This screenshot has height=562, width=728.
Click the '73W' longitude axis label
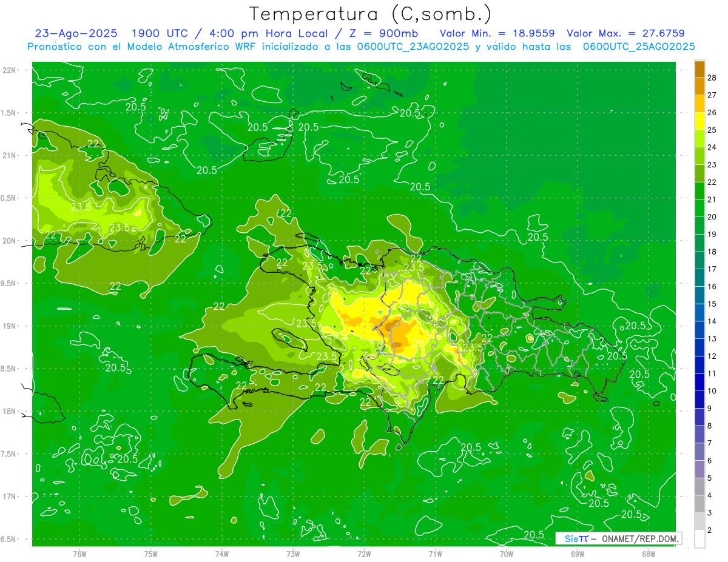[x=293, y=554]
